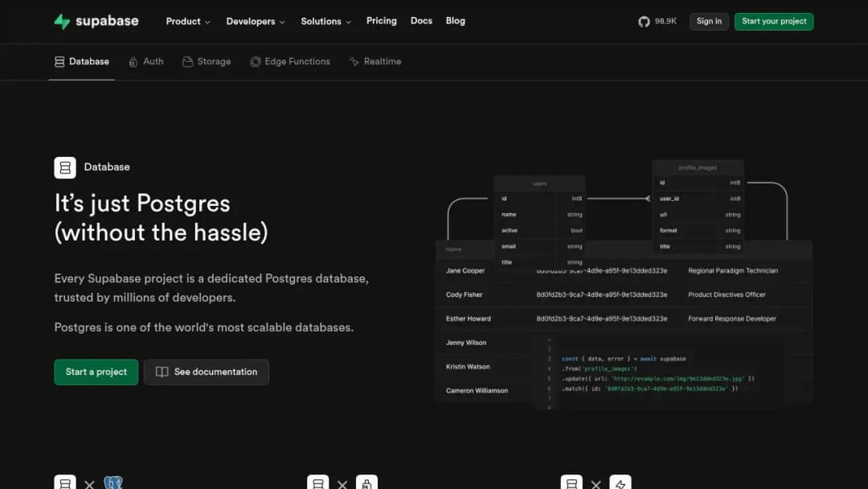Click the Jane Cooper table row
Image resolution: width=868 pixels, height=489 pixels.
(624, 271)
